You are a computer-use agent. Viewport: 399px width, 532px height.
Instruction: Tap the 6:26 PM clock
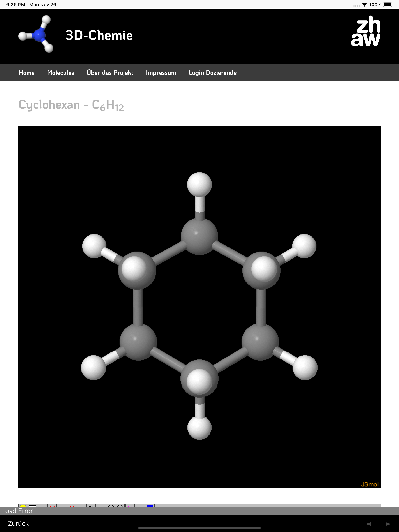pyautogui.click(x=16, y=4)
